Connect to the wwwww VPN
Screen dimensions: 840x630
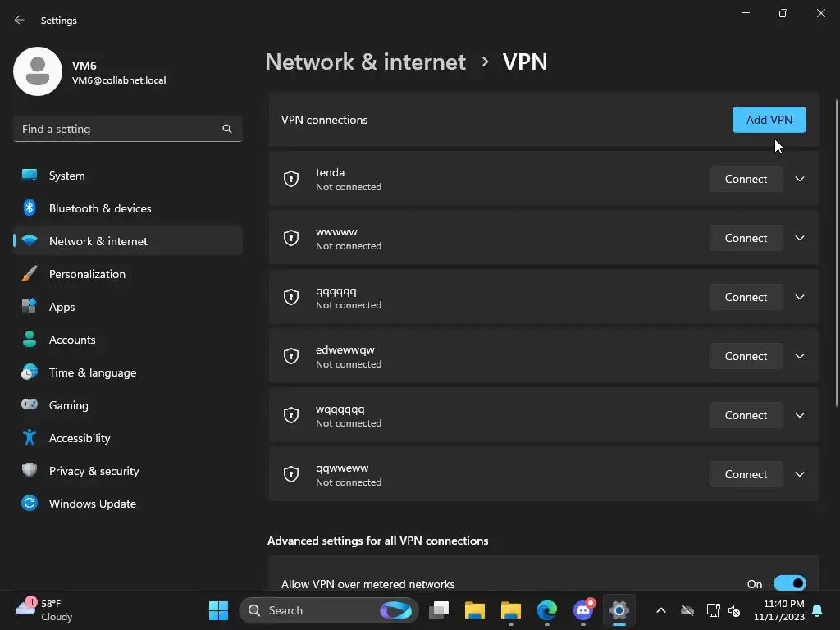tap(746, 238)
